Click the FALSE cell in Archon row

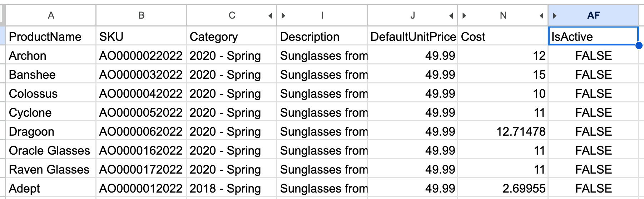point(593,56)
